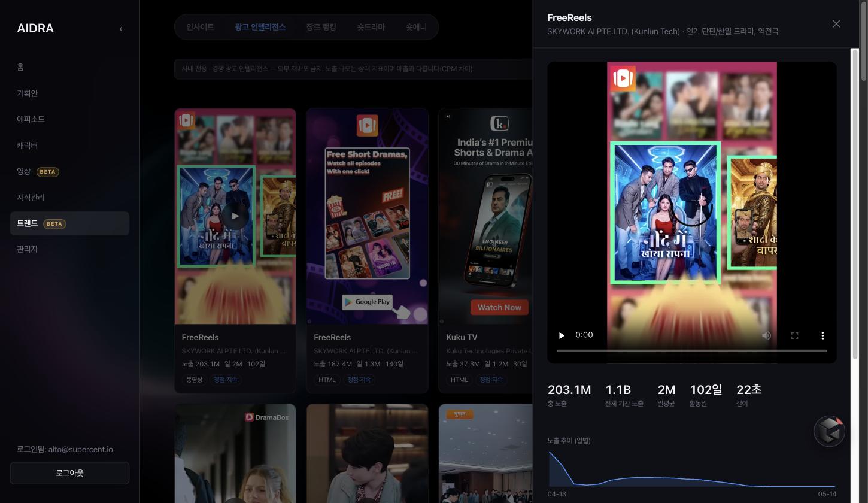Click the 05-14 chart date label

(x=827, y=494)
